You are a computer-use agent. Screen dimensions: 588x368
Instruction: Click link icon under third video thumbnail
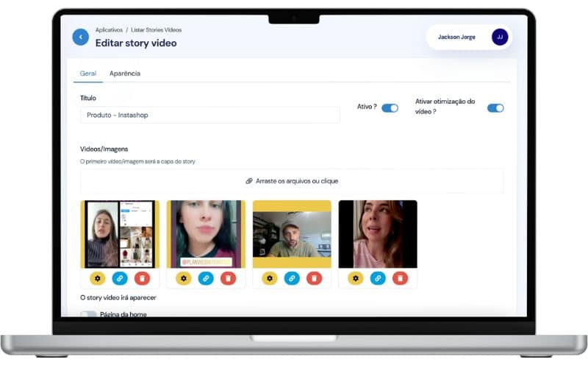tap(292, 278)
